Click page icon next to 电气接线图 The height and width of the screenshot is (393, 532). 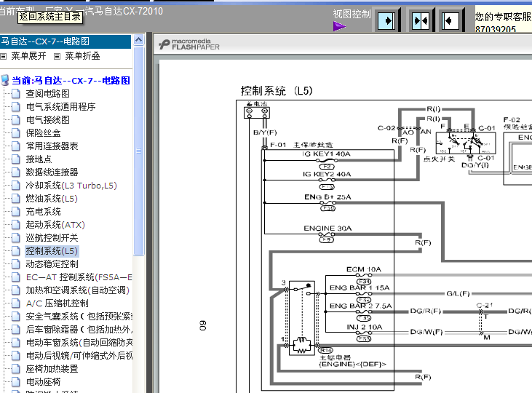(16, 120)
